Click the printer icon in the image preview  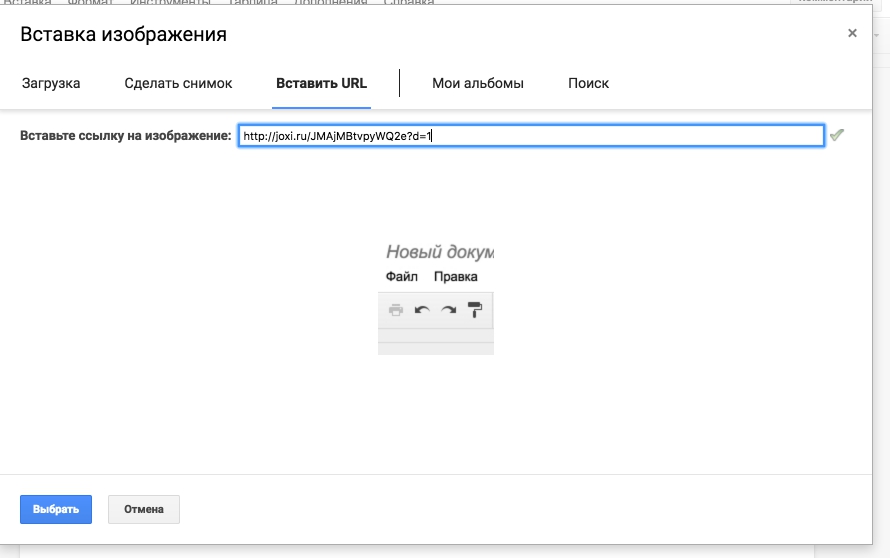[x=396, y=310]
